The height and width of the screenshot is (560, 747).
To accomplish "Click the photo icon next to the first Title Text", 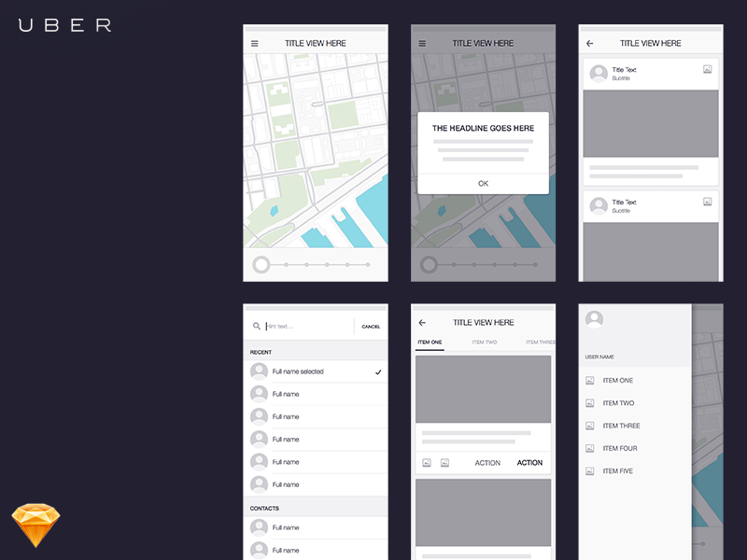I will coord(710,70).
